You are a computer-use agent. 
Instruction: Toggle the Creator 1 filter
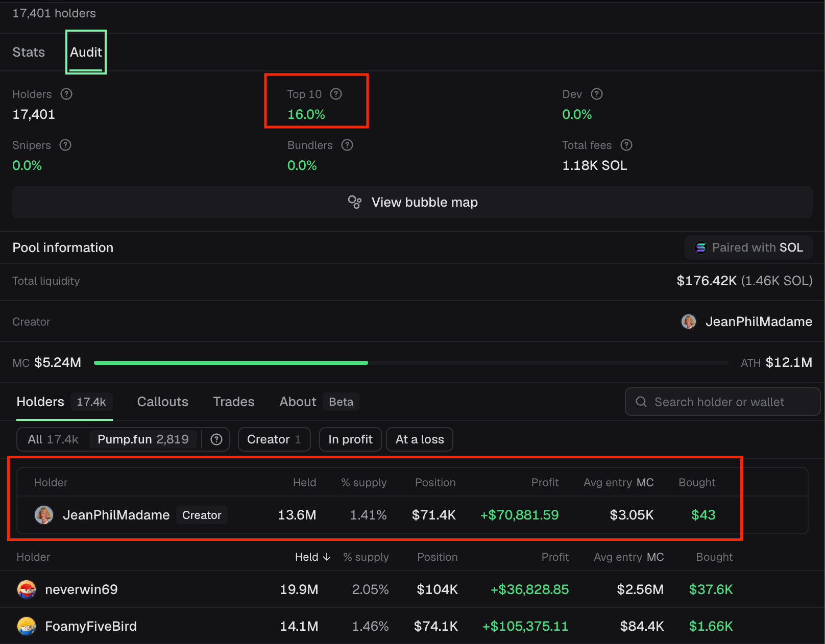click(x=274, y=439)
